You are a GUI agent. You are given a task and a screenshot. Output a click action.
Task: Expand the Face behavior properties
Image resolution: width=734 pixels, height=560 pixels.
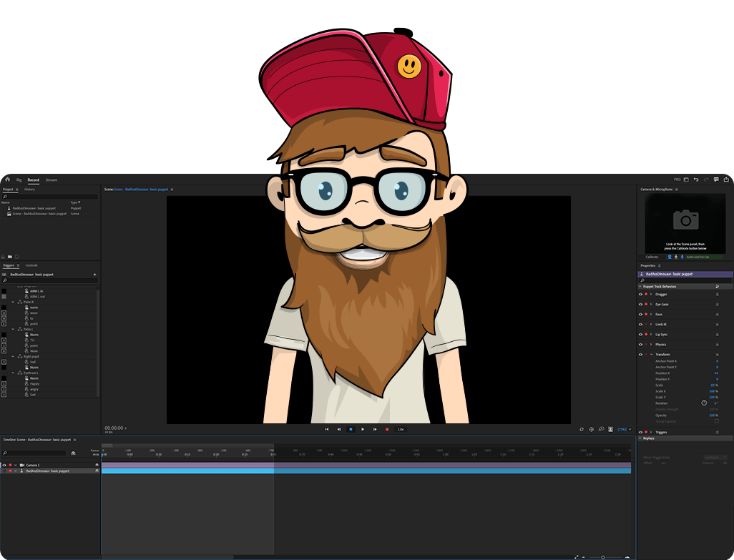pyautogui.click(x=651, y=314)
